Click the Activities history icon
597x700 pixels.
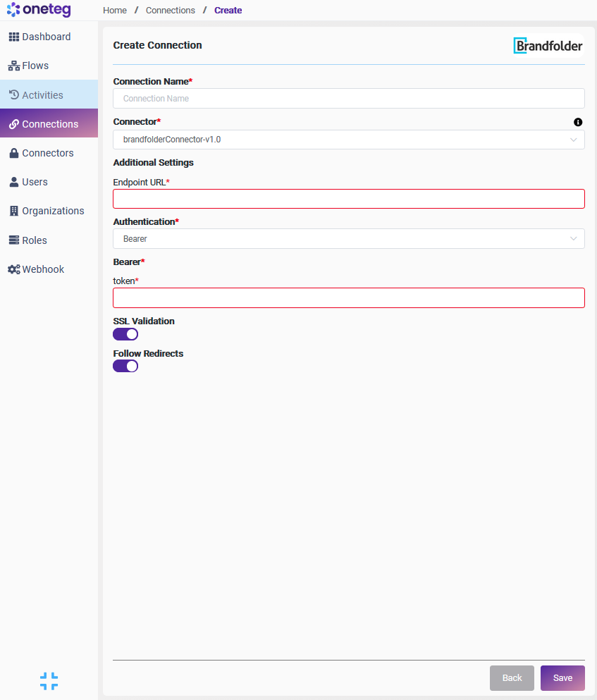[13, 95]
